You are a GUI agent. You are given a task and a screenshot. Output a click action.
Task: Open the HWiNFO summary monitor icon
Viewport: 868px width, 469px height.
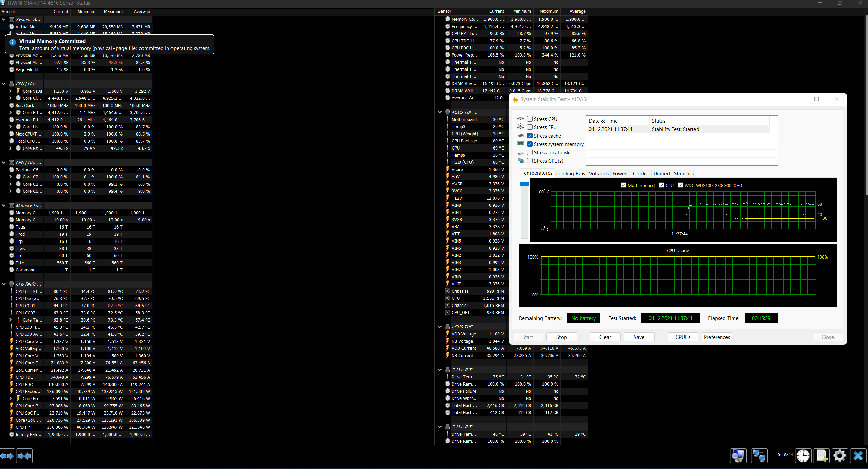738,456
